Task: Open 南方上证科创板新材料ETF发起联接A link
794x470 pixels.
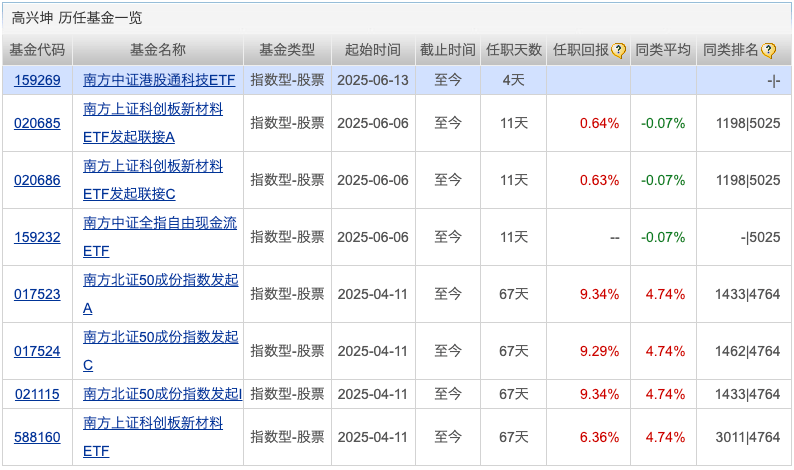Action: point(153,123)
